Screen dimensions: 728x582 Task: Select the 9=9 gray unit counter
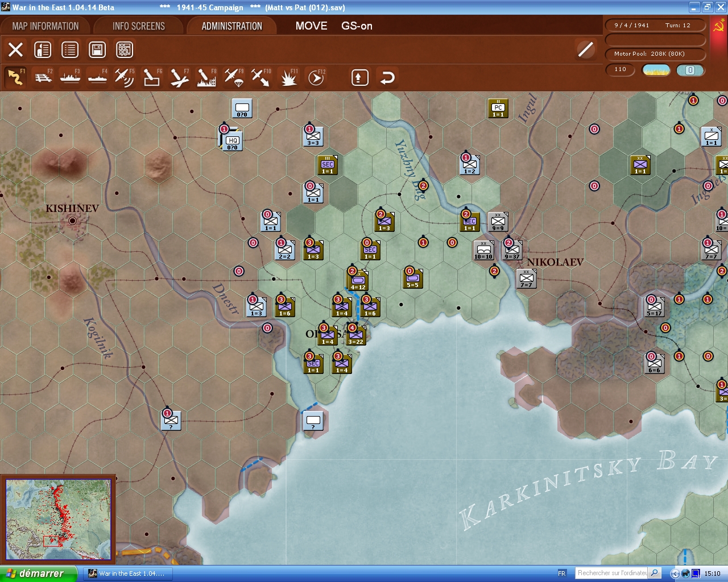click(x=498, y=221)
